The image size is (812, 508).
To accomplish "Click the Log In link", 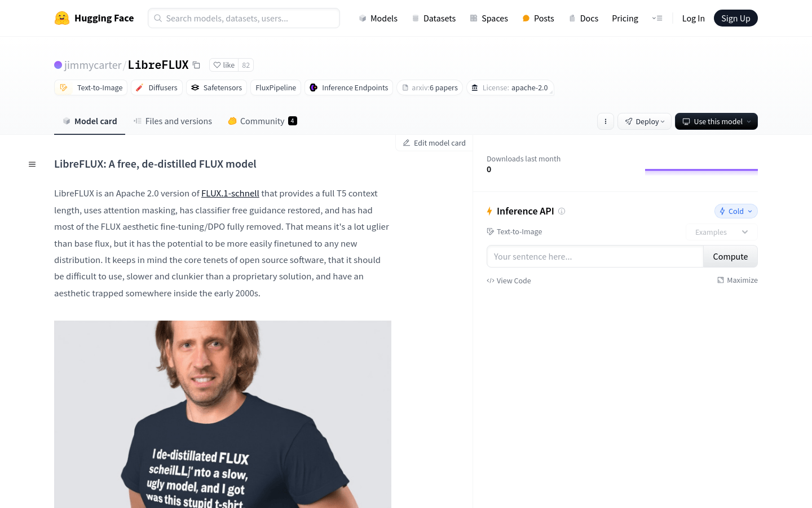I will 693,18.
